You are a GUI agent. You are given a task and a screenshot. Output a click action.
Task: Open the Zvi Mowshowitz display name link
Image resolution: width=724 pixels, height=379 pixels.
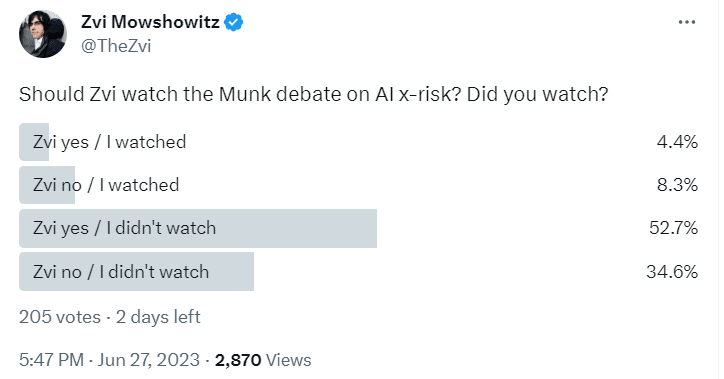[x=150, y=22]
